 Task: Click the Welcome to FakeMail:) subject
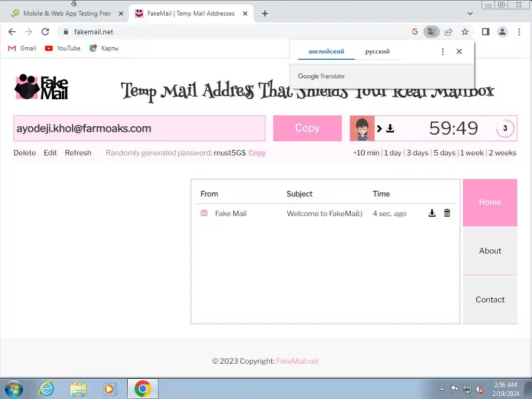(324, 214)
